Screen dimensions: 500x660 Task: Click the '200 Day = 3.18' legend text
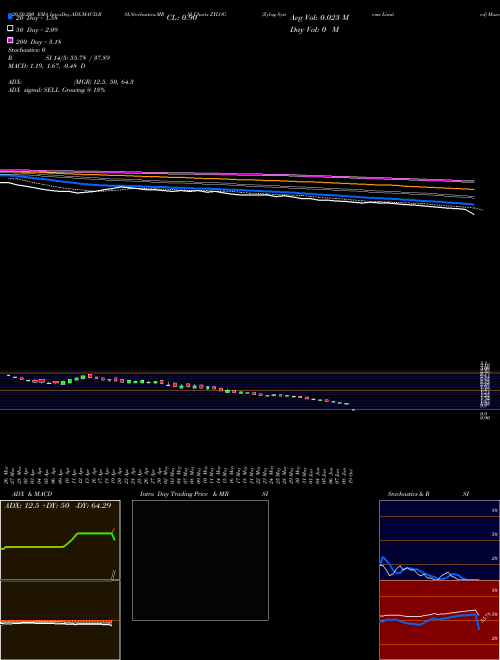(39, 42)
